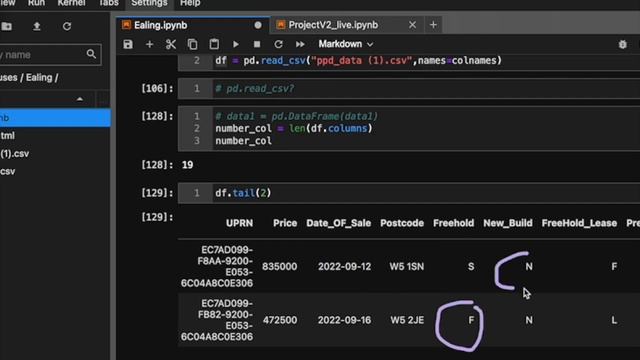This screenshot has width=640, height=360.
Task: Click the postcode cell W5 1SN
Action: click(407, 267)
